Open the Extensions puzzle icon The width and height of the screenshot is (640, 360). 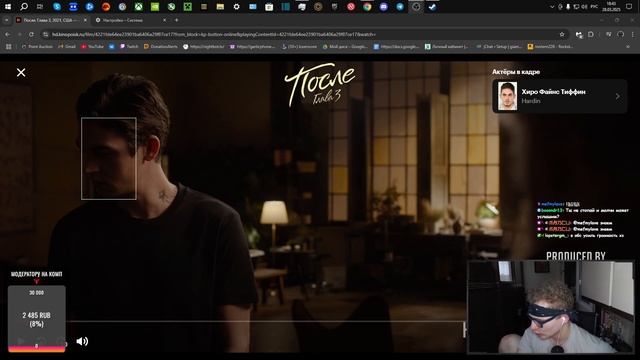pos(591,35)
